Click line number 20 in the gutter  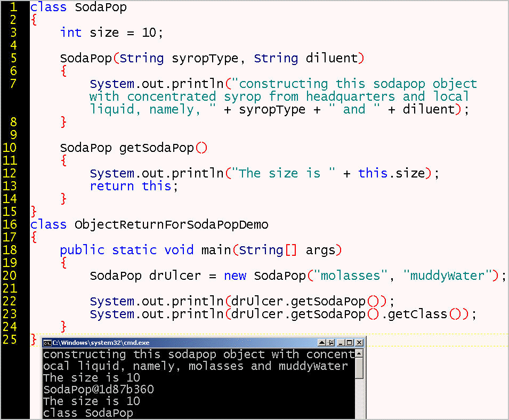pos(10,276)
